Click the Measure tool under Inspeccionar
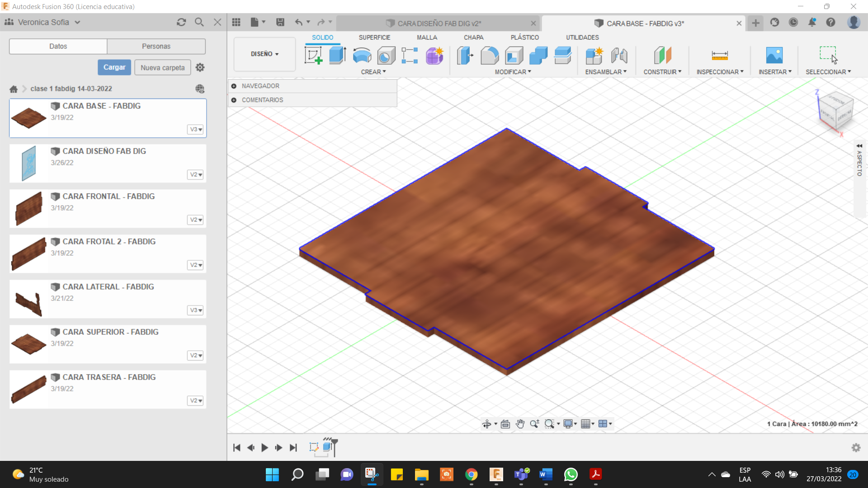 [719, 56]
